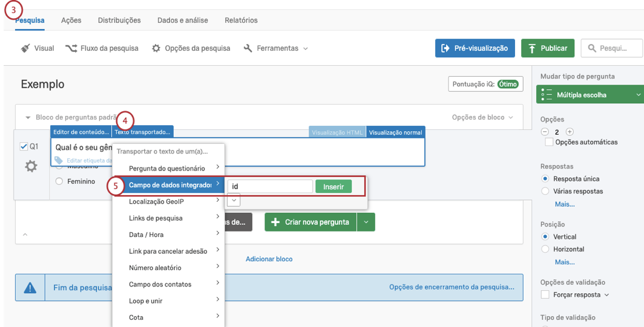Choose Localização GeoIP menu item
This screenshot has height=327, width=644.
click(168, 201)
